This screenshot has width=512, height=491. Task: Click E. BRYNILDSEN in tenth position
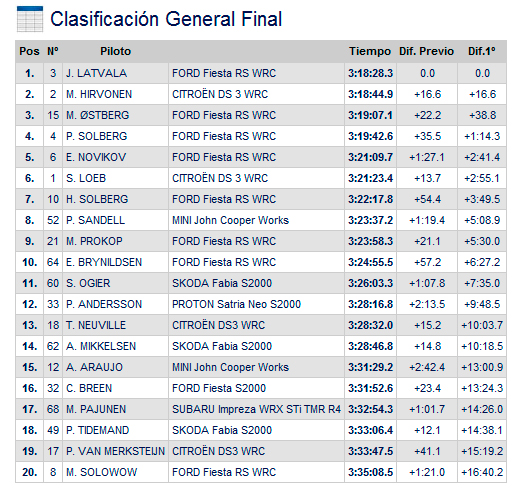click(x=104, y=262)
